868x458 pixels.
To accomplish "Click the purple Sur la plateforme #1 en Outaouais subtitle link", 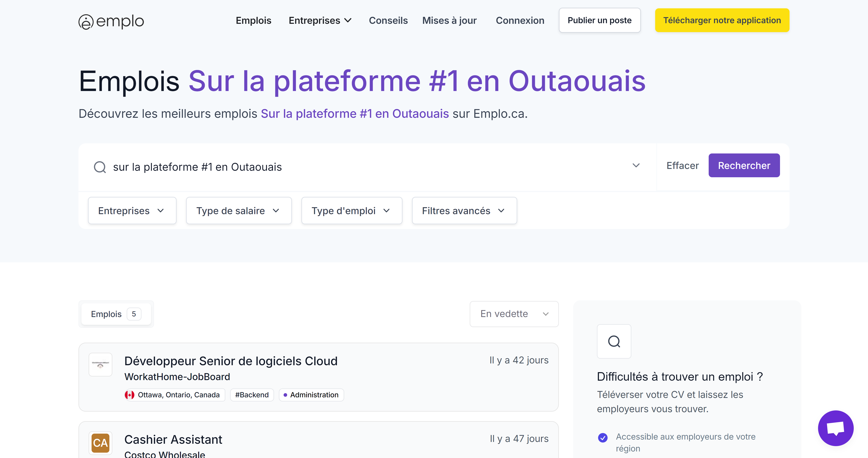I will (x=355, y=114).
